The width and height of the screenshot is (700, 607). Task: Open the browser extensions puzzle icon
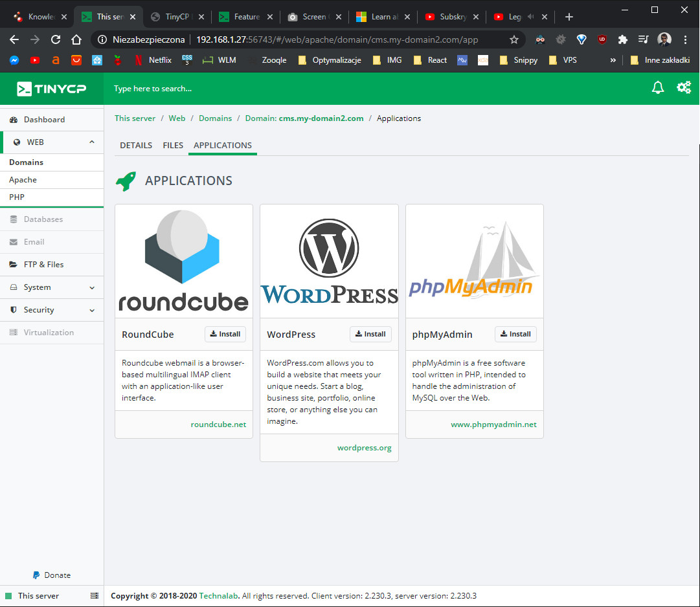pyautogui.click(x=622, y=39)
